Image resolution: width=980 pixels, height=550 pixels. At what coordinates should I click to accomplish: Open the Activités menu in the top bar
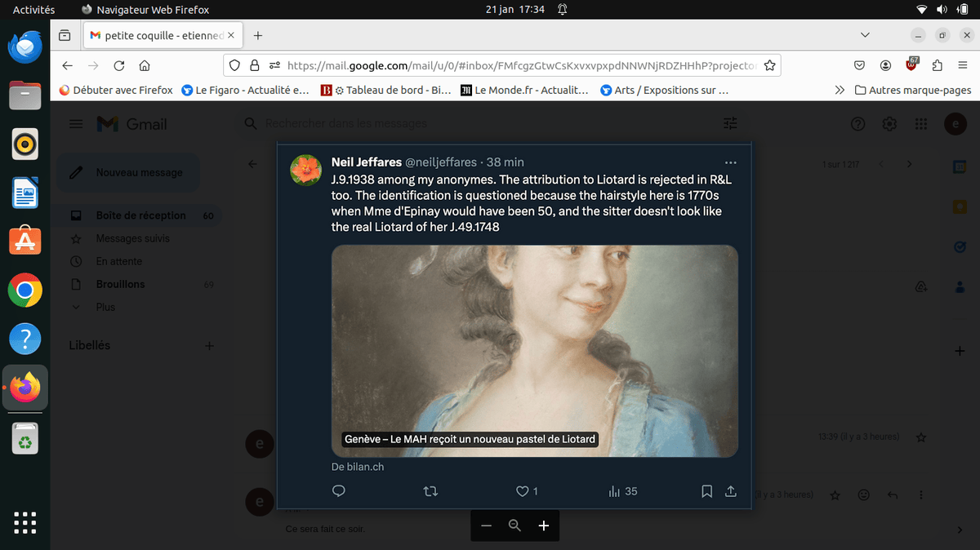point(34,10)
